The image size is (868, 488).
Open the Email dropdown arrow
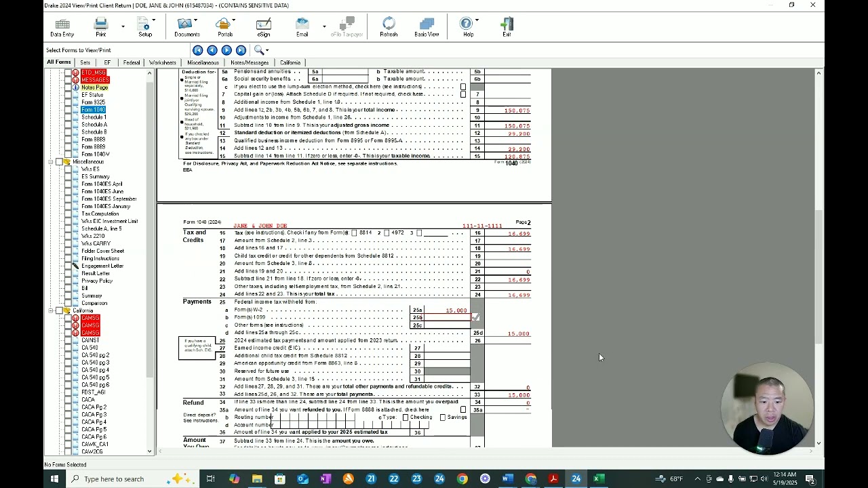tap(324, 26)
